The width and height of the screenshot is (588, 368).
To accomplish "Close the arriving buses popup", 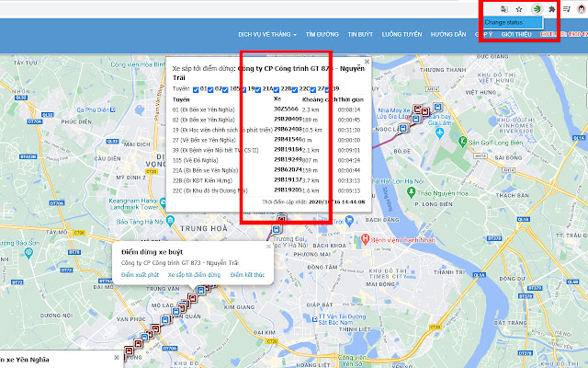I will [367, 62].
